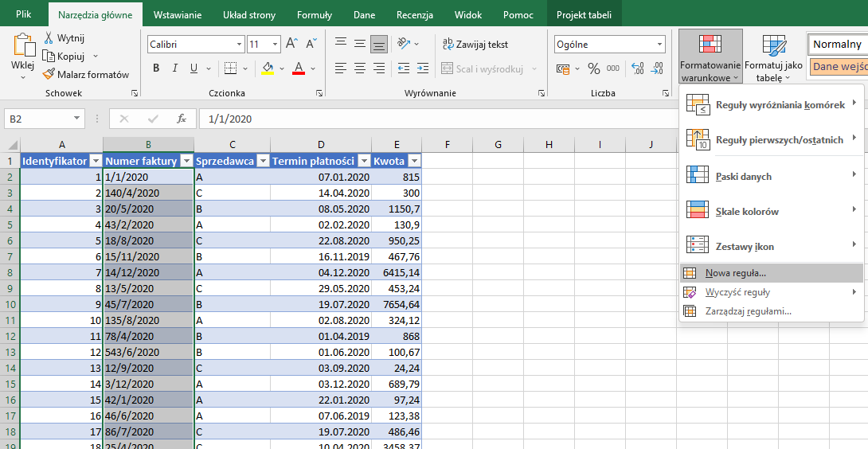Image resolution: width=868 pixels, height=449 pixels.
Task: Toggle Zawijaj tekst wrap text
Action: (475, 45)
